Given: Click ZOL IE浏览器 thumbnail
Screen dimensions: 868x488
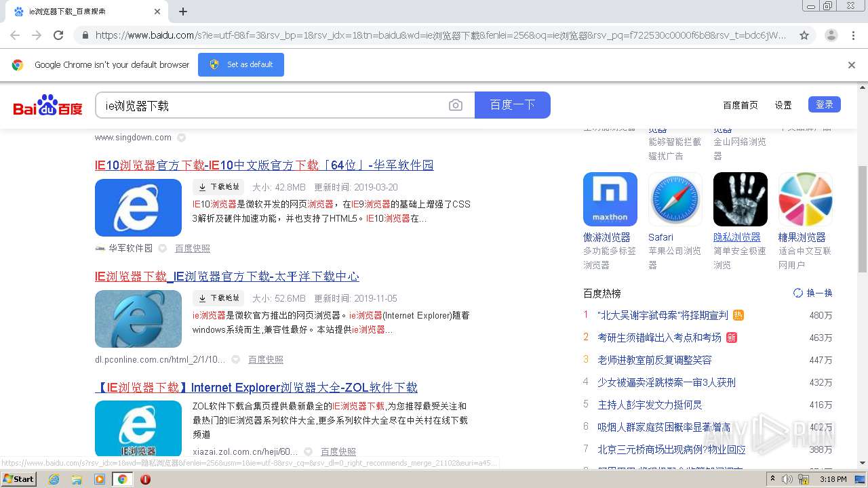Looking at the screenshot, I should pyautogui.click(x=138, y=428).
